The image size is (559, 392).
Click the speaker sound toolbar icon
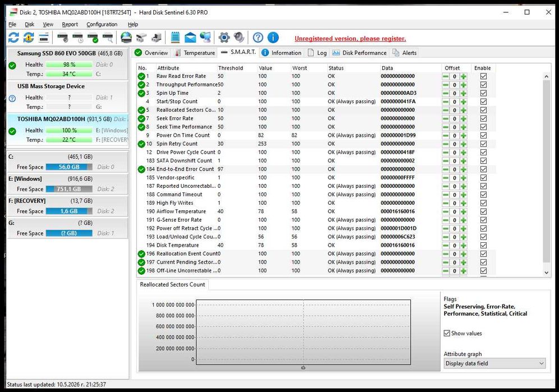pyautogui.click(x=239, y=38)
